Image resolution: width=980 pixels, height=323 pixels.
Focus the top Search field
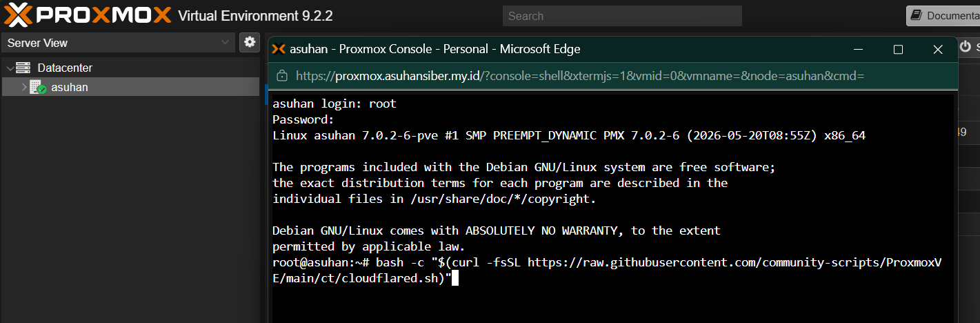(622, 15)
